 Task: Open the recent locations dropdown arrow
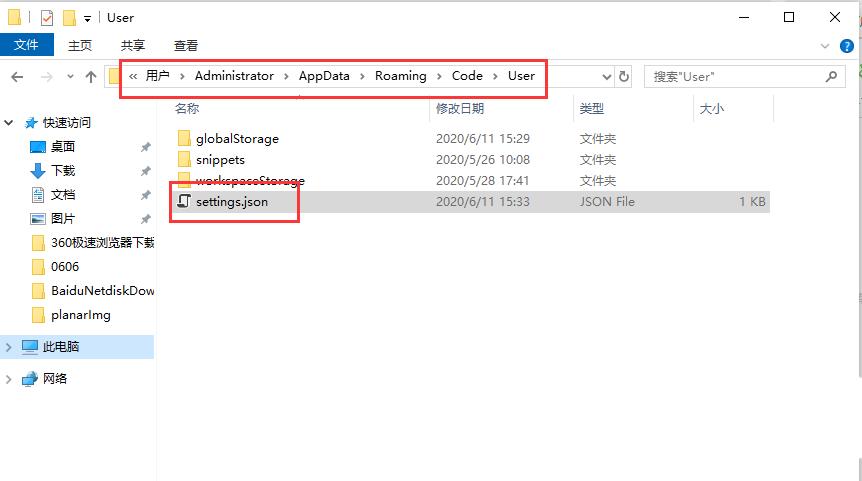pos(70,77)
